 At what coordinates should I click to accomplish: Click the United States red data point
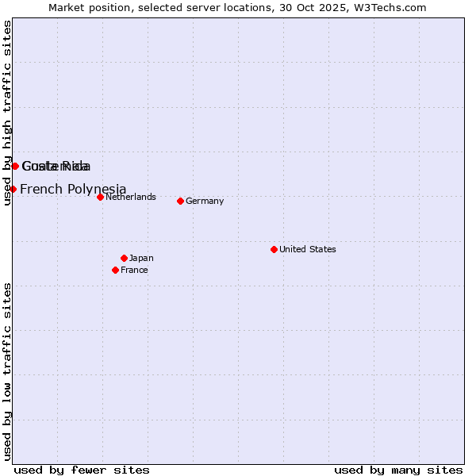point(274,249)
